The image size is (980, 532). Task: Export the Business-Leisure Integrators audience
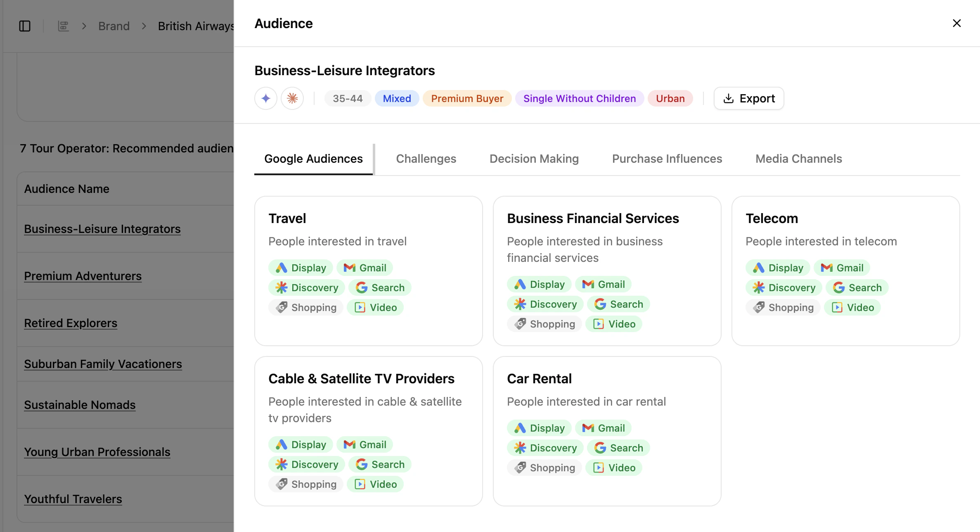749,98
